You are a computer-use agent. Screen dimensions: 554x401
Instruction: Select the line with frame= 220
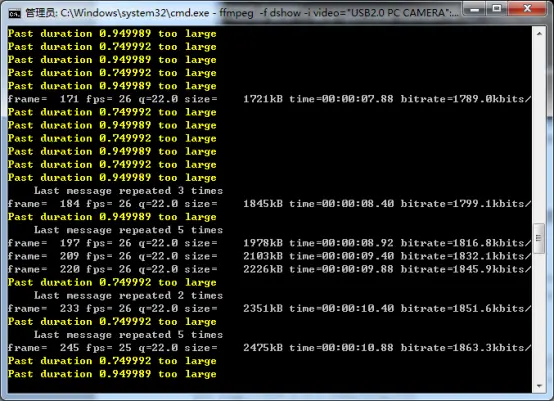click(x=269, y=269)
